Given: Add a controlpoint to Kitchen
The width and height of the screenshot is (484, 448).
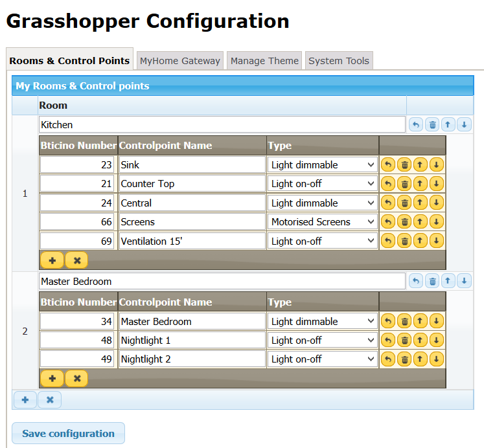Looking at the screenshot, I should pos(52,260).
